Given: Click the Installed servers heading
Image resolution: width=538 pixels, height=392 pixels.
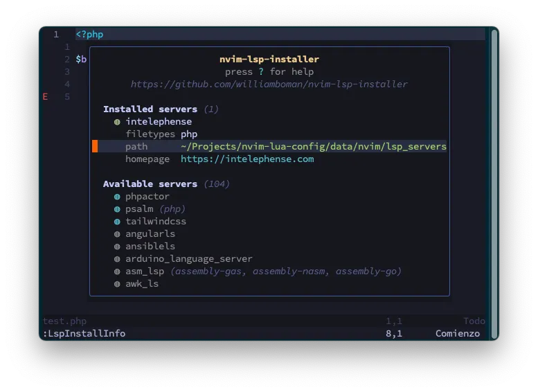Looking at the screenshot, I should click(150, 109).
